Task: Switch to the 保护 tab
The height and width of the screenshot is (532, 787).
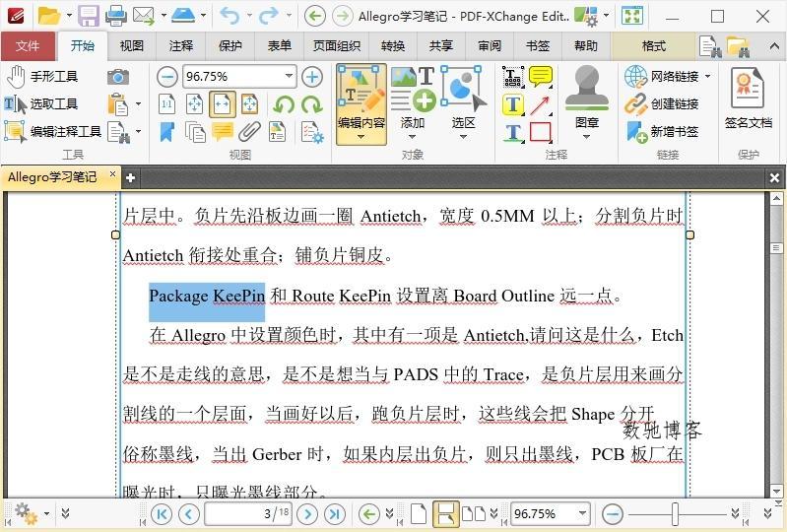Action: [x=230, y=46]
